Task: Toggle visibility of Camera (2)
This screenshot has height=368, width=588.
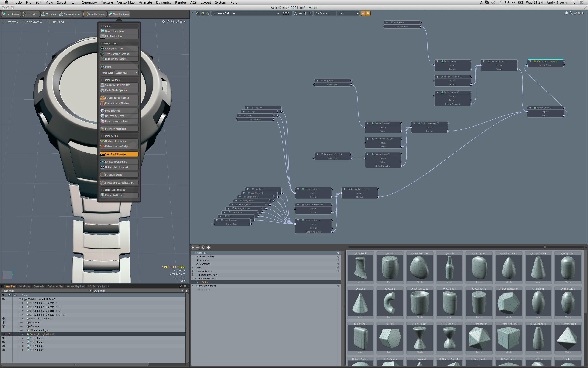Action: [3, 322]
